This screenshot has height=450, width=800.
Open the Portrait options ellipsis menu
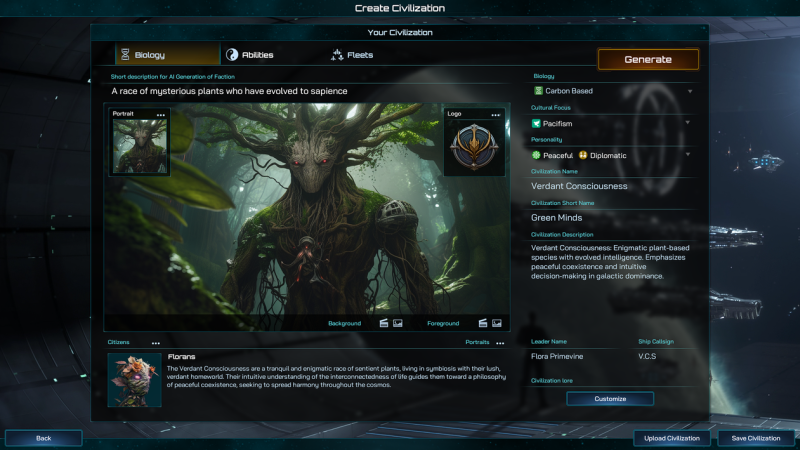point(161,115)
